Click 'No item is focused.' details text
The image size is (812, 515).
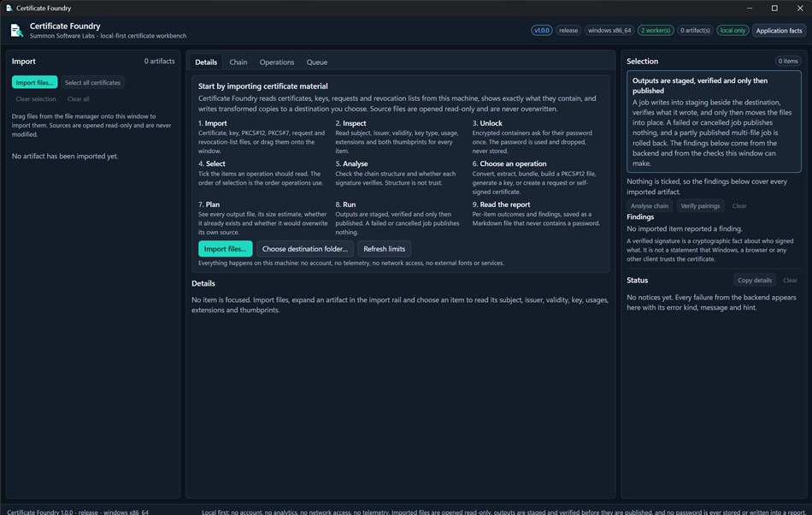(221, 300)
